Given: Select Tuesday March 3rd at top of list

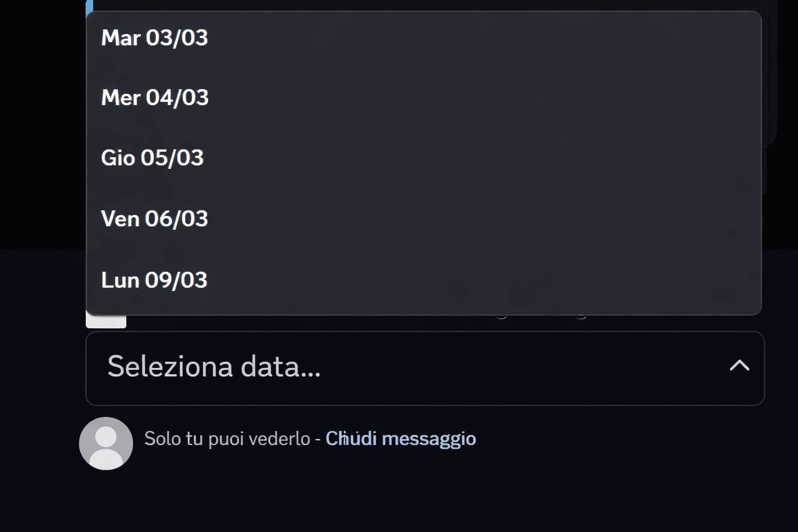Looking at the screenshot, I should point(154,37).
